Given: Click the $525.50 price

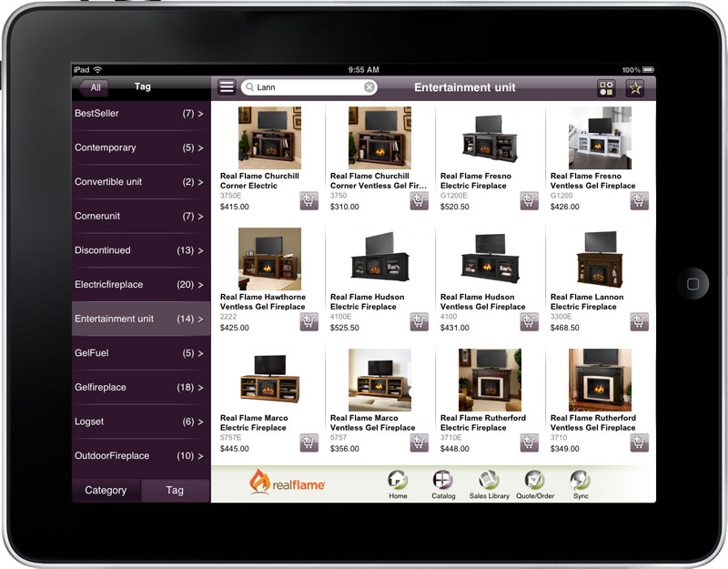Looking at the screenshot, I should point(345,328).
